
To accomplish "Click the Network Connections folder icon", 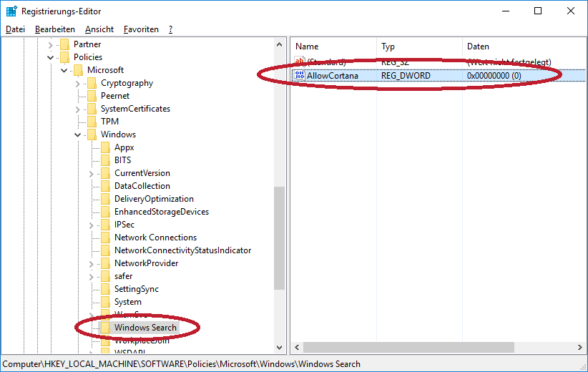I will pyautogui.click(x=105, y=238).
